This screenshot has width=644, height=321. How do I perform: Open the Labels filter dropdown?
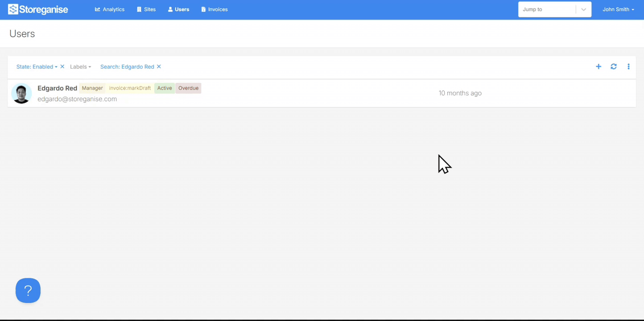[x=80, y=67]
